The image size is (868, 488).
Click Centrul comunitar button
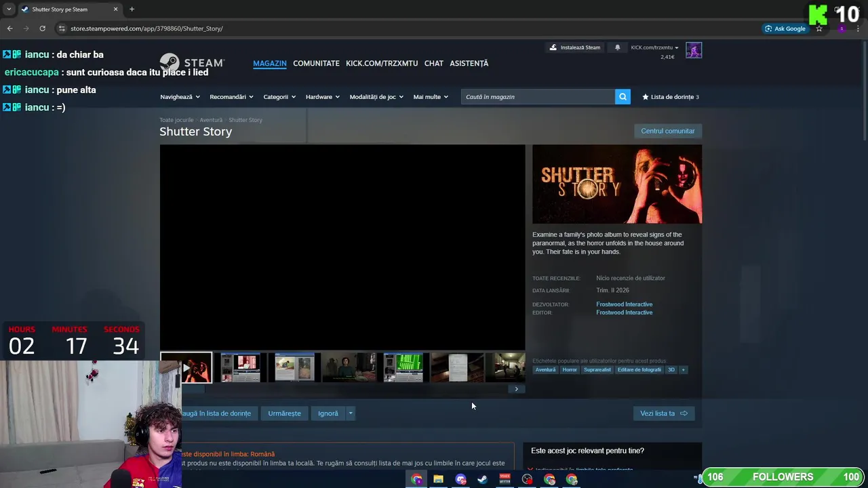pos(668,131)
